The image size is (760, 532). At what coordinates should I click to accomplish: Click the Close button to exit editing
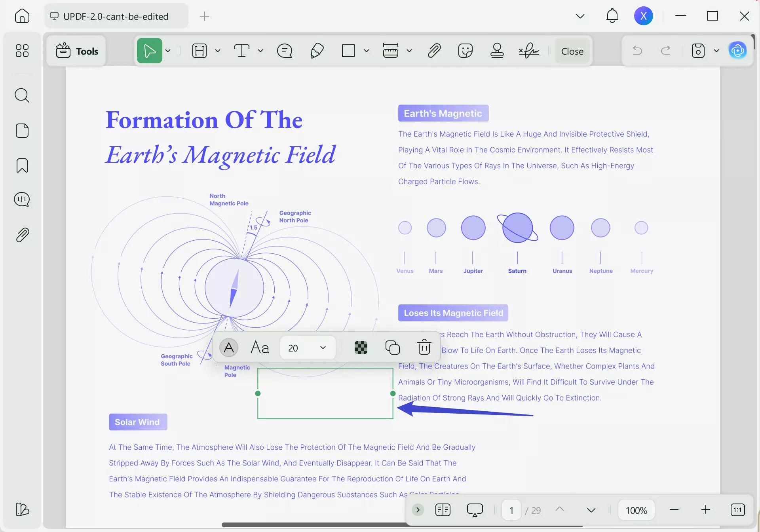point(572,51)
